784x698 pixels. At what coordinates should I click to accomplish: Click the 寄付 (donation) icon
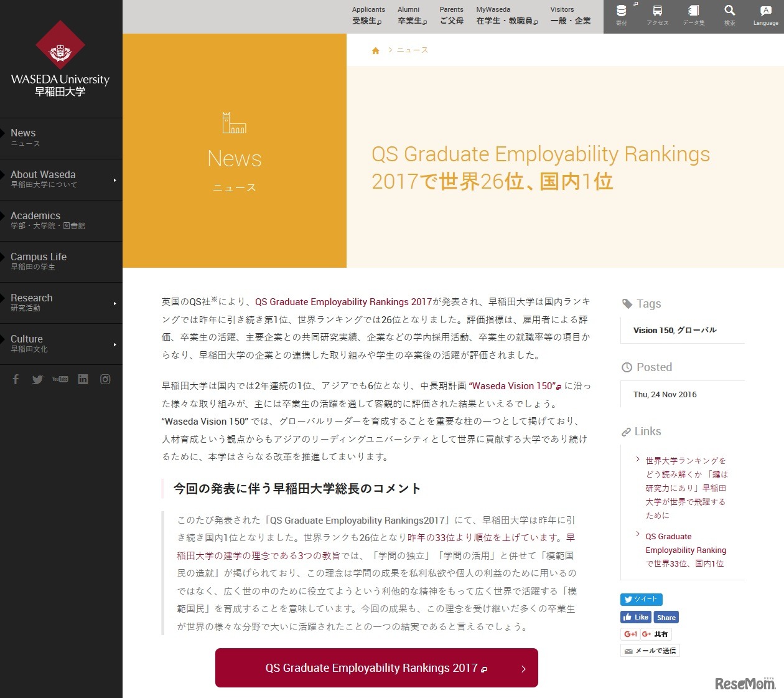(x=621, y=16)
